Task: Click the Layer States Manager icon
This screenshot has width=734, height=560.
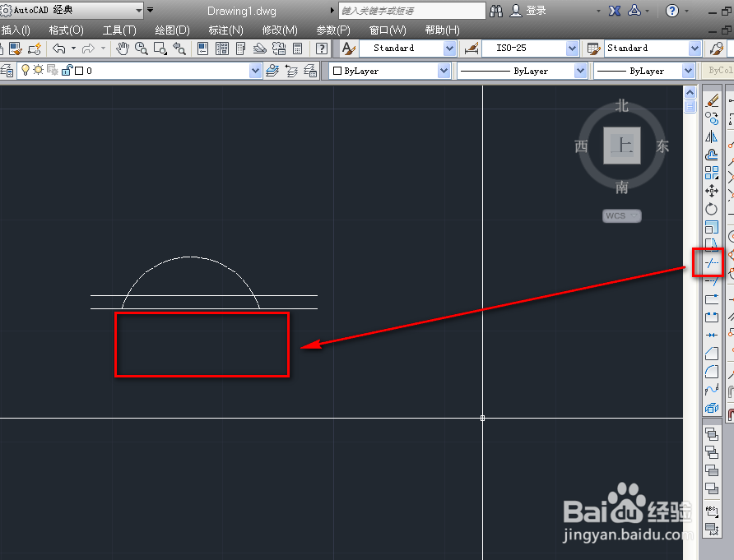Action: point(310,71)
